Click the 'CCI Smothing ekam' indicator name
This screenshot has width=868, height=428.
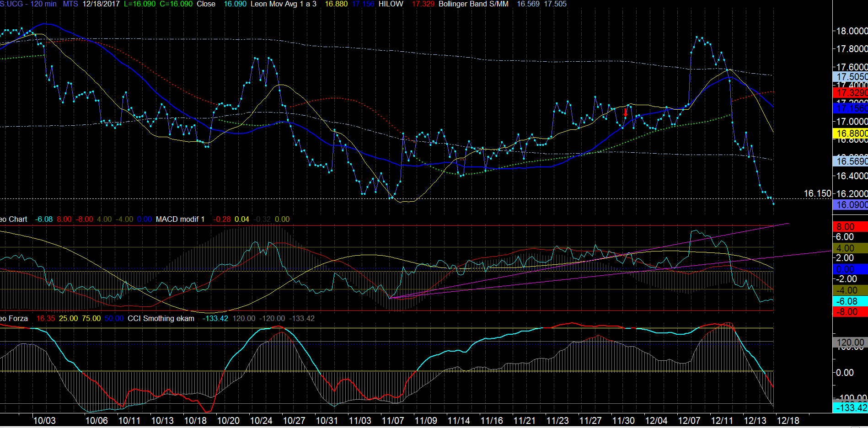tap(161, 319)
